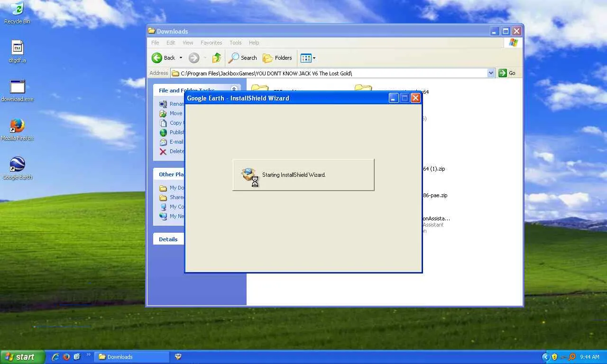Open the Back history dropdown arrow
Viewport: 607px width, 364px height.
pyautogui.click(x=181, y=58)
